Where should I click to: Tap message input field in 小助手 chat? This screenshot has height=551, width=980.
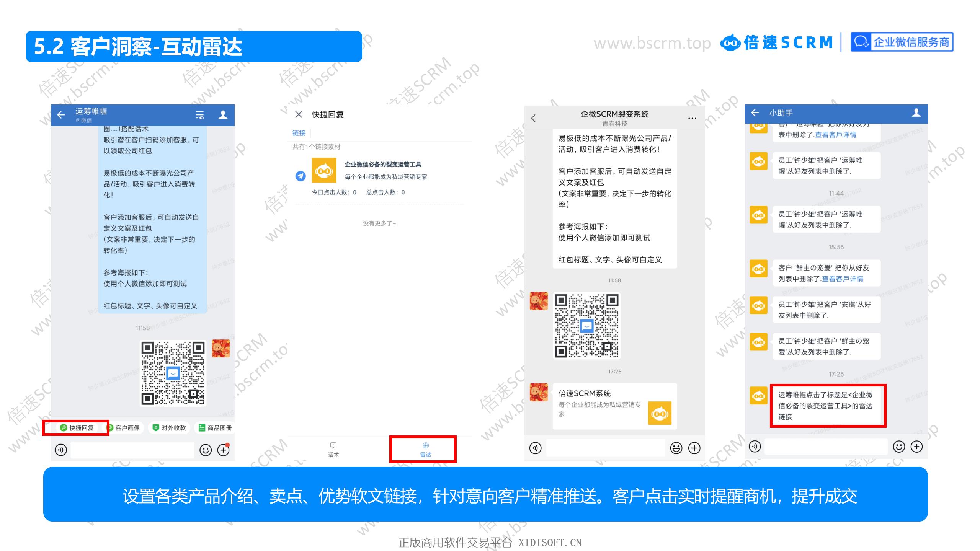[826, 446]
